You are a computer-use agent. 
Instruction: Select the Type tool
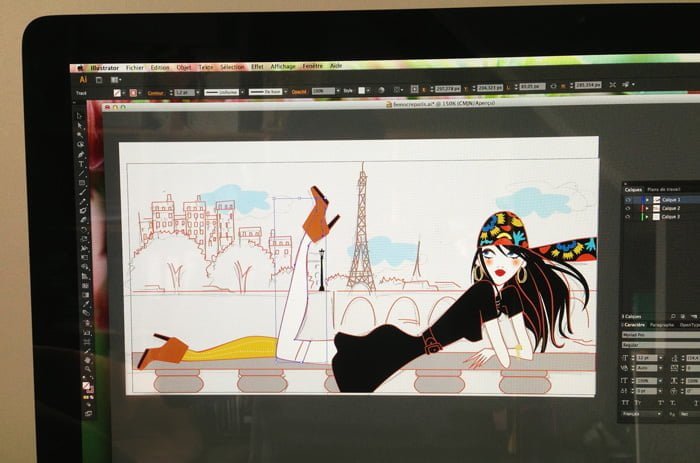pos(81,163)
